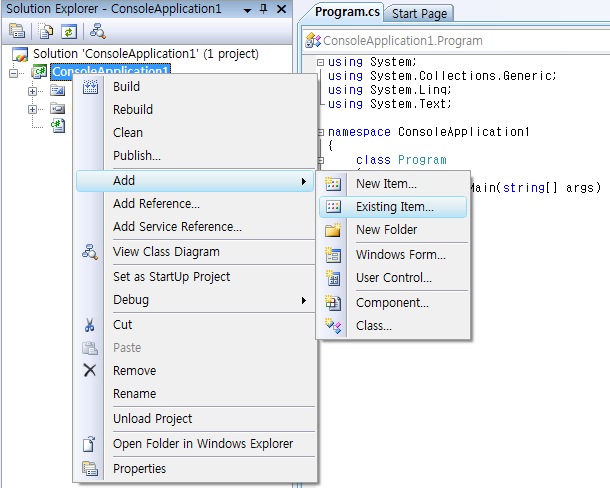Expand the References tree node
The width and height of the screenshot is (610, 488).
[x=32, y=109]
